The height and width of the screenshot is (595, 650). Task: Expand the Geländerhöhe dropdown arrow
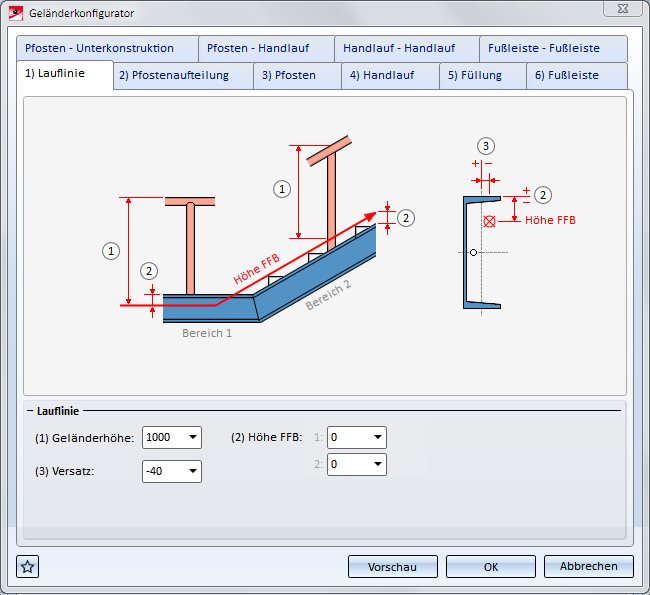(193, 437)
